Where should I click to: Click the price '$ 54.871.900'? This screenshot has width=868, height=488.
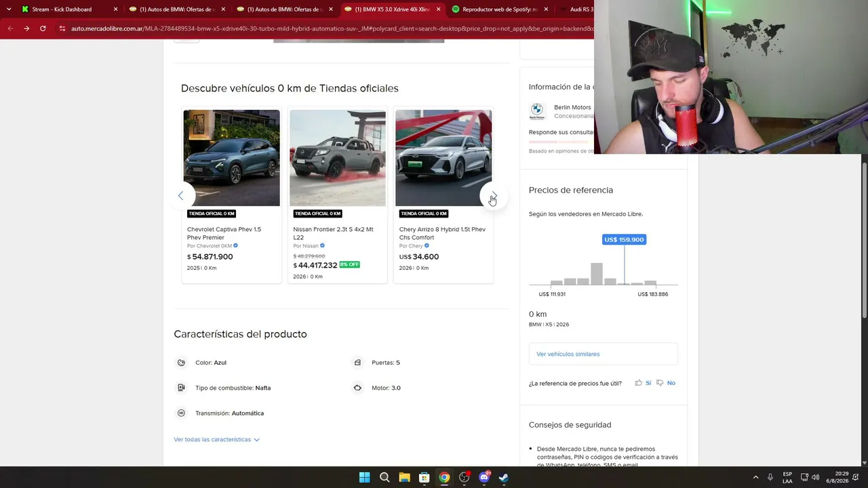210,257
